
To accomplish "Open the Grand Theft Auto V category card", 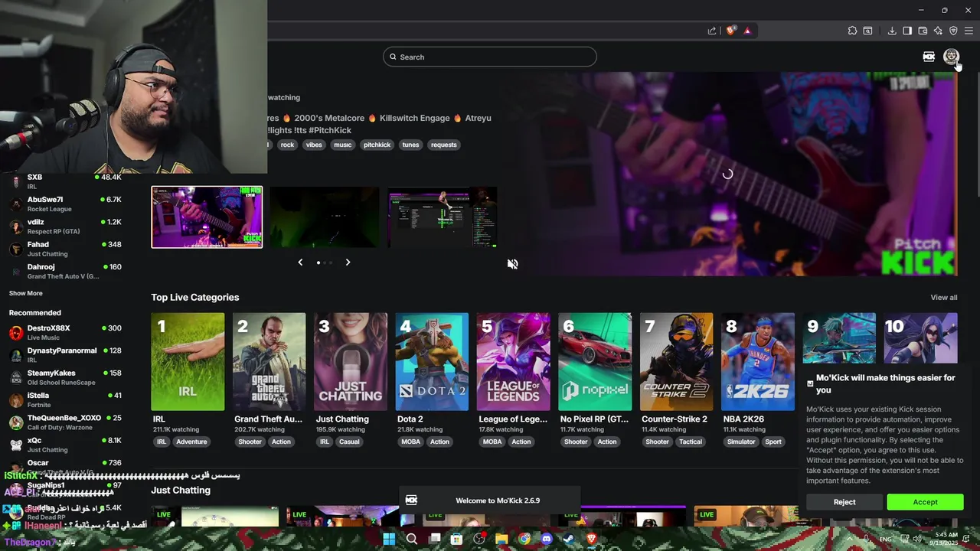I will coord(269,362).
